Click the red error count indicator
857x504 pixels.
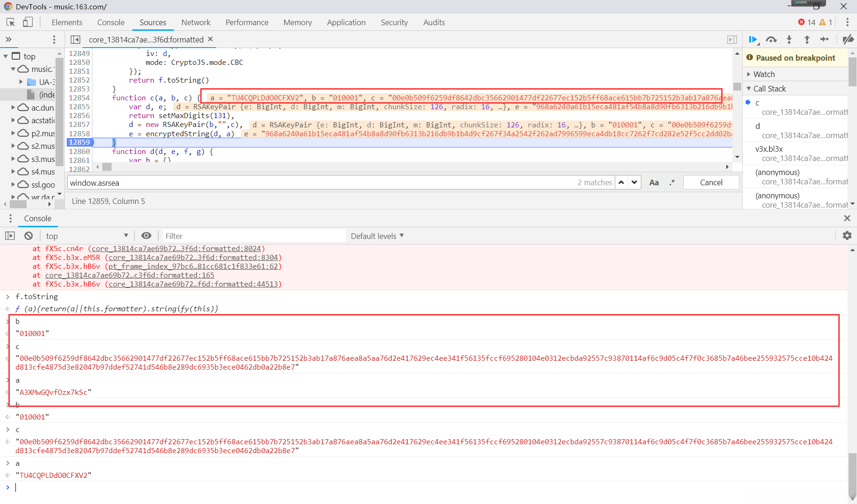pos(807,22)
